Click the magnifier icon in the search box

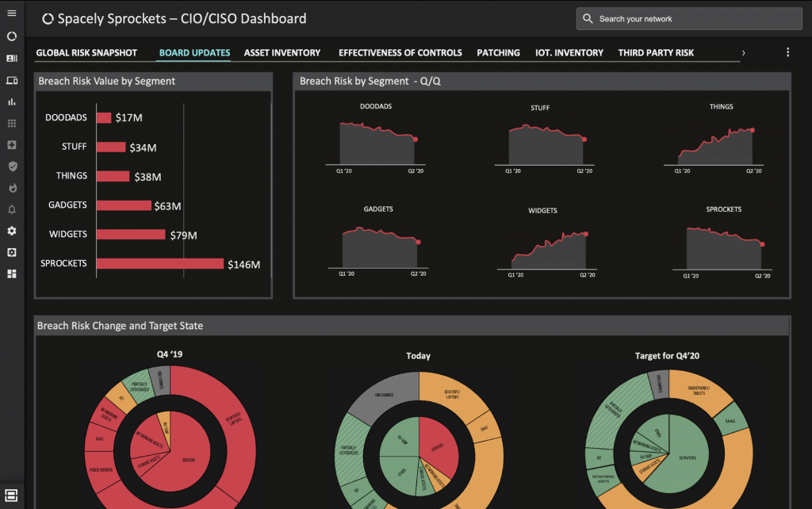click(x=588, y=19)
